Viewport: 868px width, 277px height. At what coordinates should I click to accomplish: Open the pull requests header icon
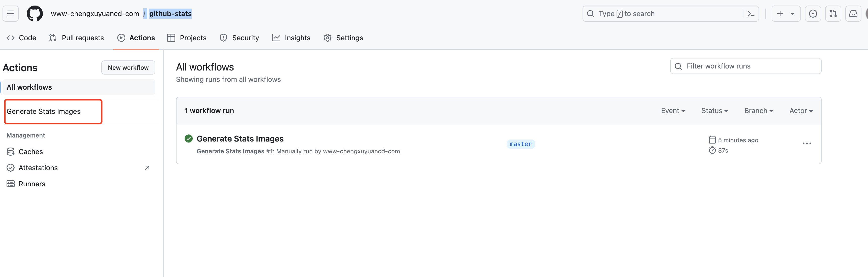(833, 14)
